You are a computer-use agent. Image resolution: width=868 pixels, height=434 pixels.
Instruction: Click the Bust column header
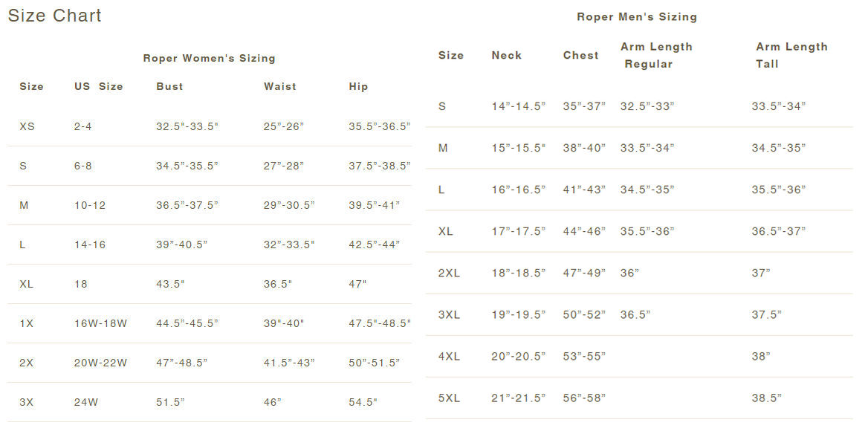[x=169, y=86]
